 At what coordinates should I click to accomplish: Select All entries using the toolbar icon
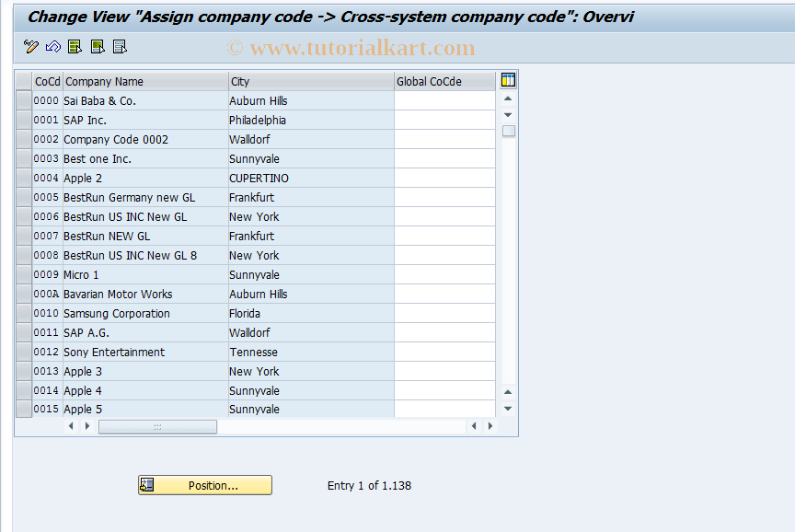coord(75,46)
